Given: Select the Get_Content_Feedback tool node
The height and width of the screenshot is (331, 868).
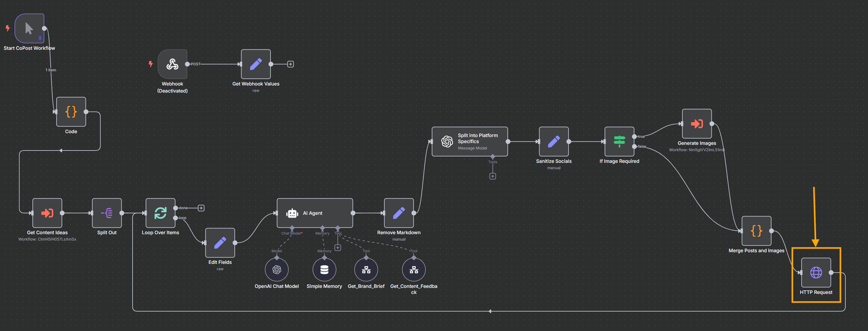Looking at the screenshot, I should (x=414, y=270).
